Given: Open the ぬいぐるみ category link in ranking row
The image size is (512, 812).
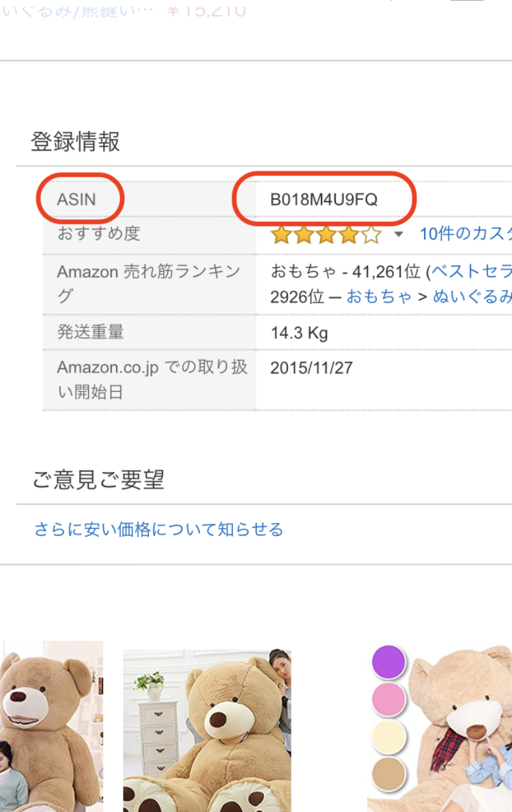Looking at the screenshot, I should click(x=472, y=296).
